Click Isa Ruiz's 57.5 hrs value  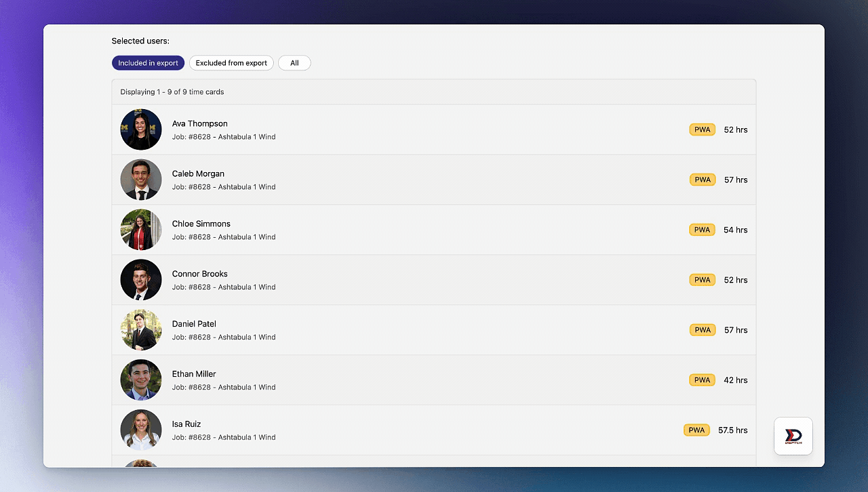point(733,430)
